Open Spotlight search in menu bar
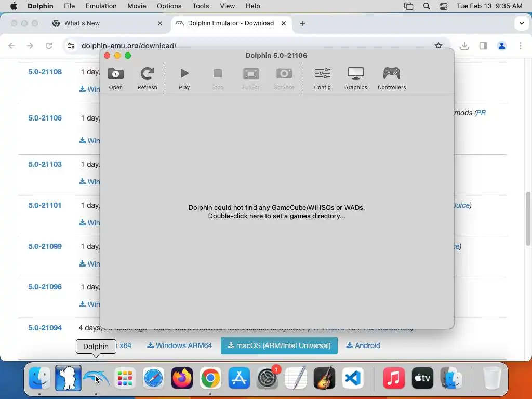Viewport: 532px width, 399px height. pyautogui.click(x=427, y=6)
